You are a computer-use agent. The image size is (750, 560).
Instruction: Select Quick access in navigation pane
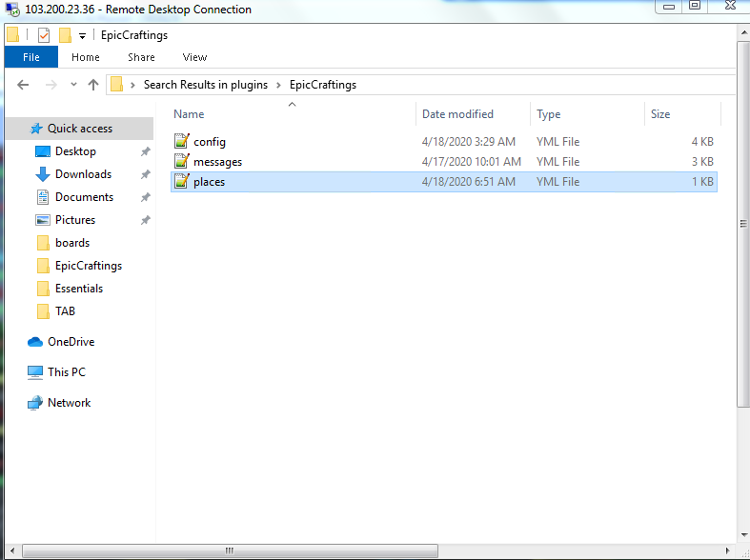(80, 129)
